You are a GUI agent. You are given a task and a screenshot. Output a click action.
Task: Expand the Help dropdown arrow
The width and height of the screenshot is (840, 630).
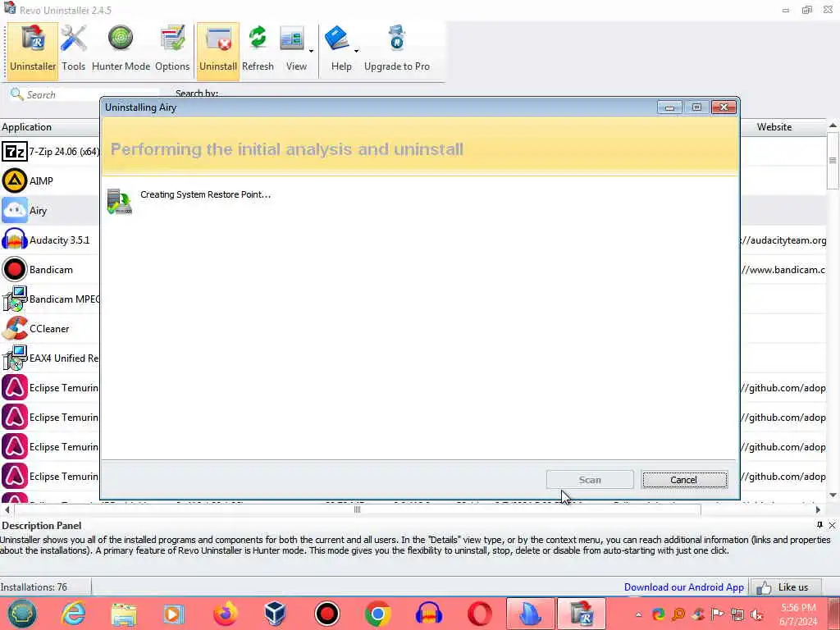356,52
